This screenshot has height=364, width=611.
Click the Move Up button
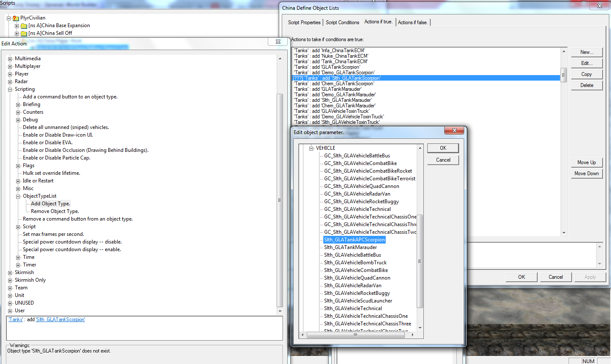[x=586, y=162]
